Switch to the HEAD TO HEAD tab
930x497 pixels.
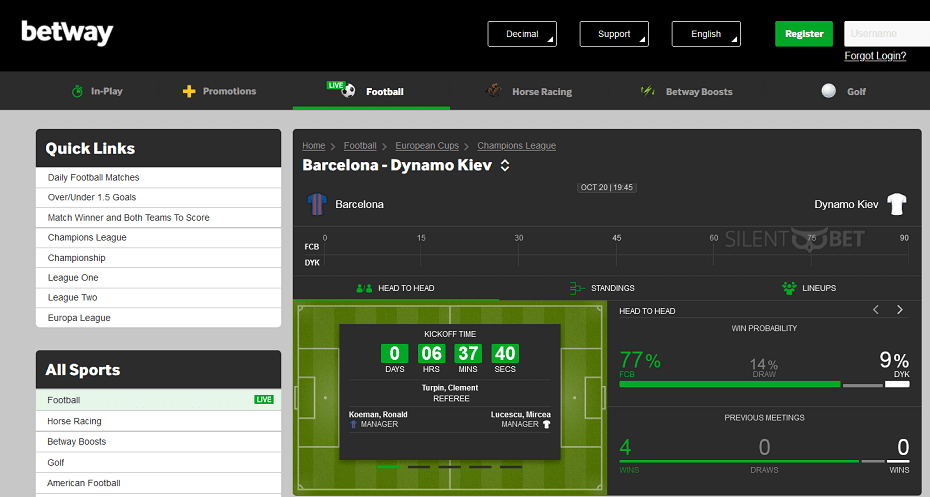(396, 288)
